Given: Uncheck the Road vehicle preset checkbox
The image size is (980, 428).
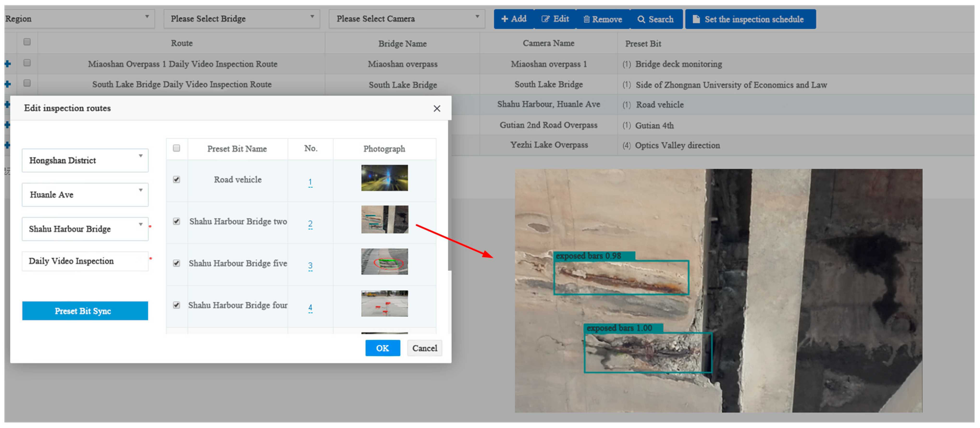Looking at the screenshot, I should (x=177, y=179).
